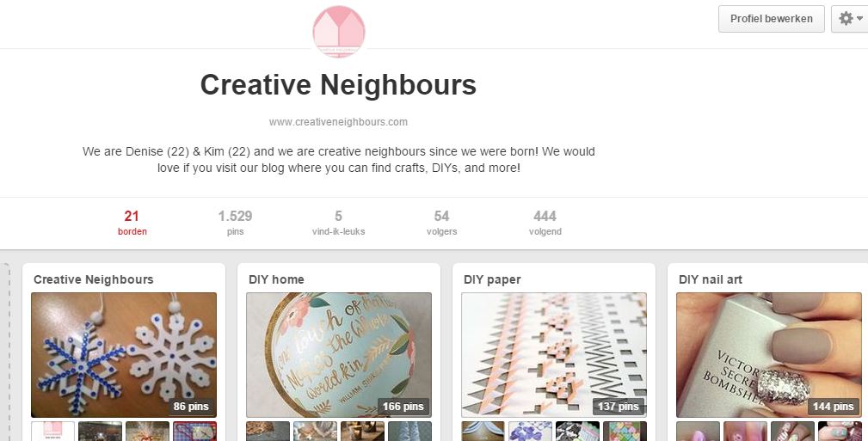Viewport: 868px width, 441px height.
Task: Click the DIY paper board title
Action: [492, 279]
